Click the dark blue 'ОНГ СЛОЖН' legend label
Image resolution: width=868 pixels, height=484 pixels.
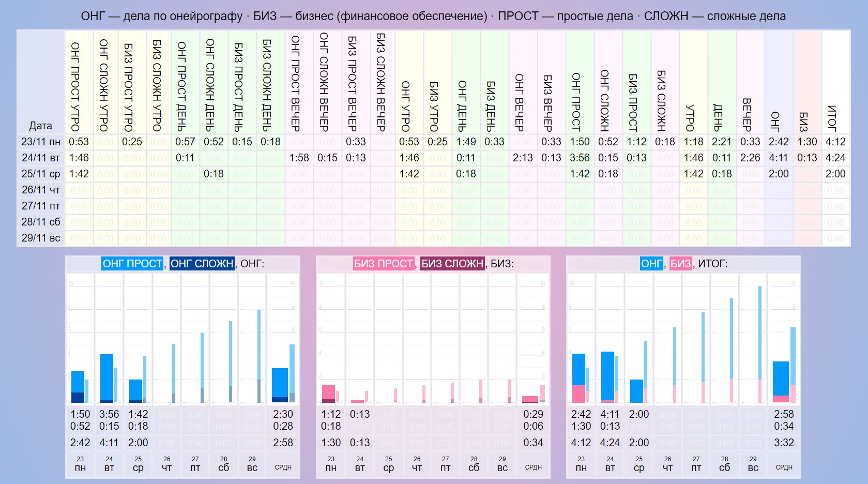[202, 264]
